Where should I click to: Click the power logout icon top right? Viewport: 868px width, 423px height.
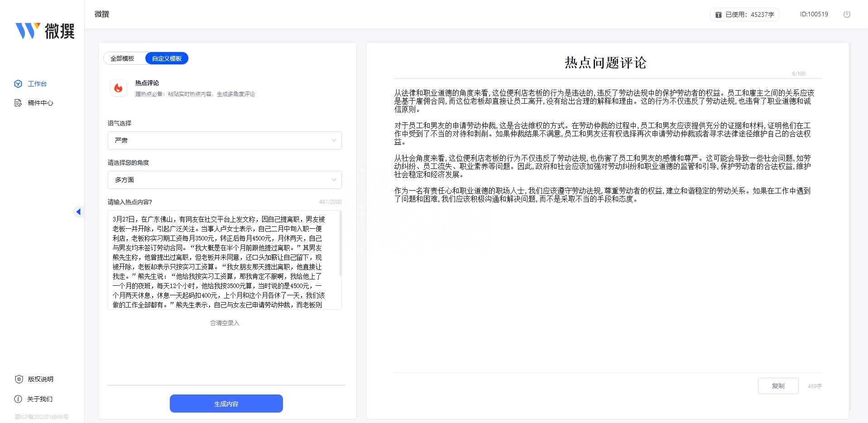point(847,14)
